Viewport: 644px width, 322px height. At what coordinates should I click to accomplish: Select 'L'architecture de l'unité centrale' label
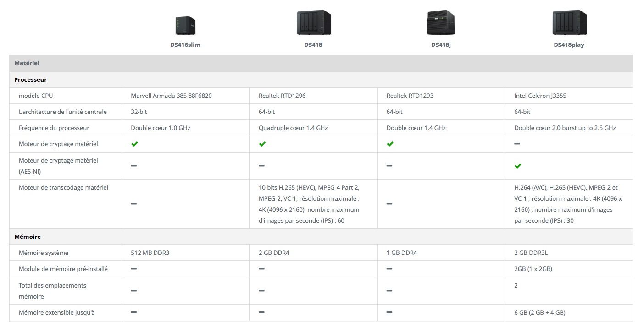click(x=63, y=112)
